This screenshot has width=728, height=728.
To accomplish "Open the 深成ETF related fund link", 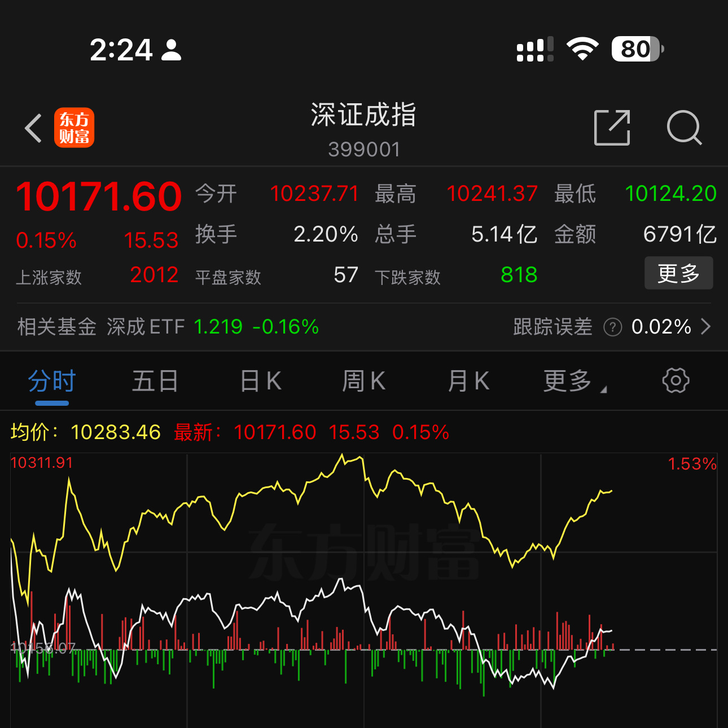I will pyautogui.click(x=146, y=327).
